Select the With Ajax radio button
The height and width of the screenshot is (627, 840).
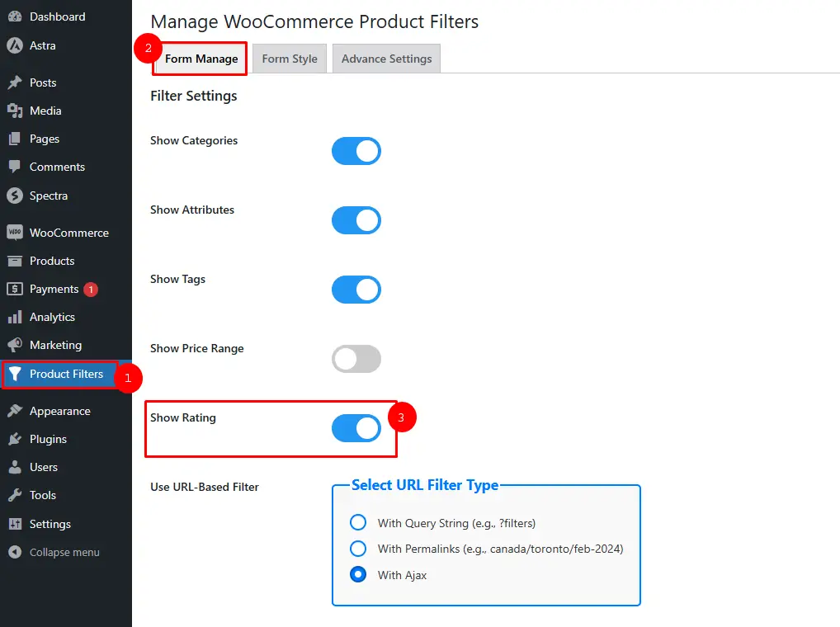[x=358, y=574]
